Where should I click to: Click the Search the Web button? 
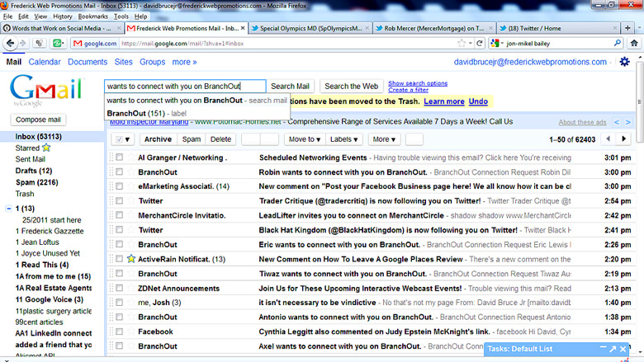pyautogui.click(x=351, y=86)
